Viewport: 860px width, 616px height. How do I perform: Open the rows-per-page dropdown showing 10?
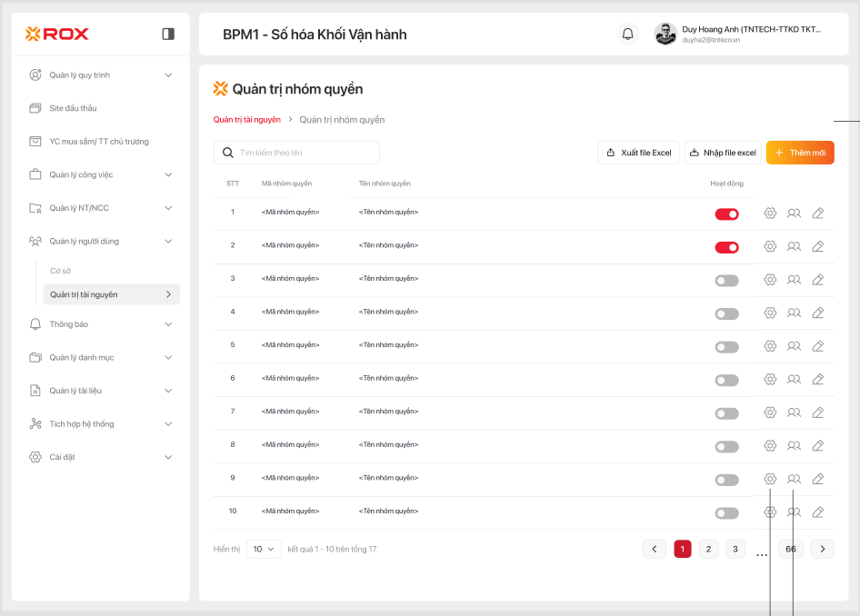pos(264,549)
